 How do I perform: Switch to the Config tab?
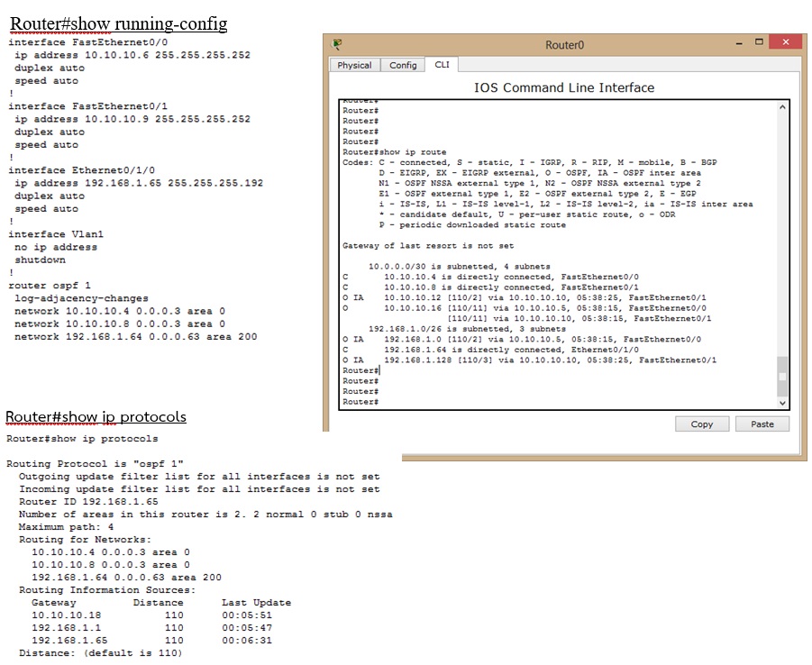pos(403,65)
